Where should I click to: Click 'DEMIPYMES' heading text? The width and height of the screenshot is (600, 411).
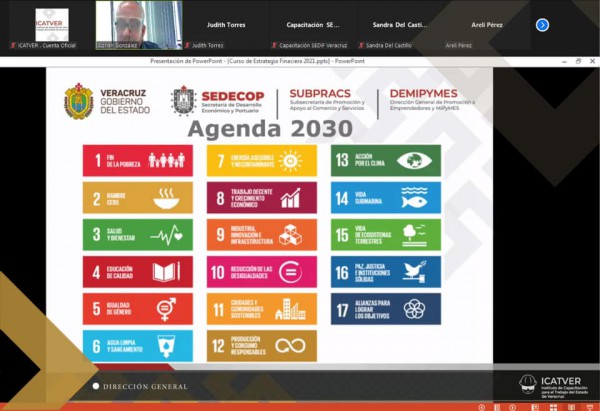424,93
